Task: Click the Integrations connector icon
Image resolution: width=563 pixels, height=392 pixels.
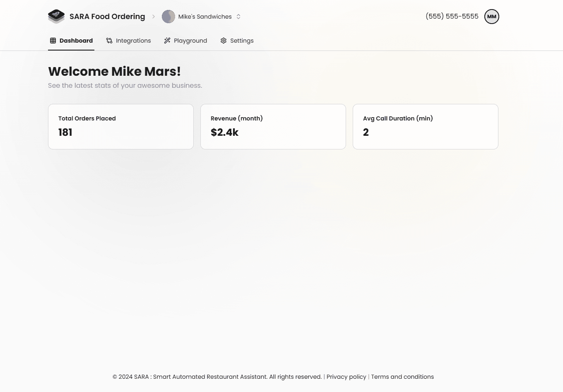Action: click(109, 41)
